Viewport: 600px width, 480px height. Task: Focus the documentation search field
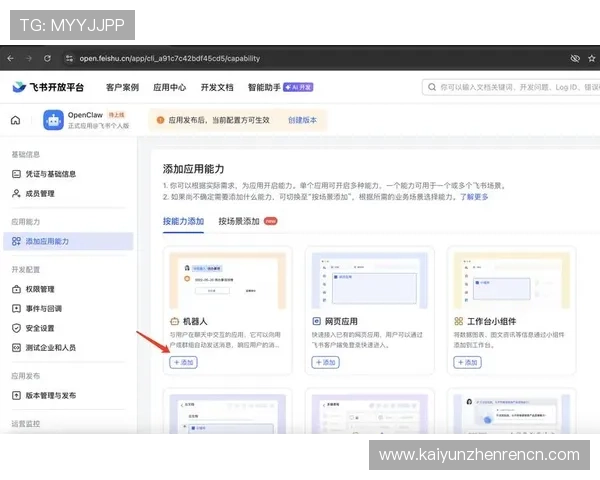[511, 87]
